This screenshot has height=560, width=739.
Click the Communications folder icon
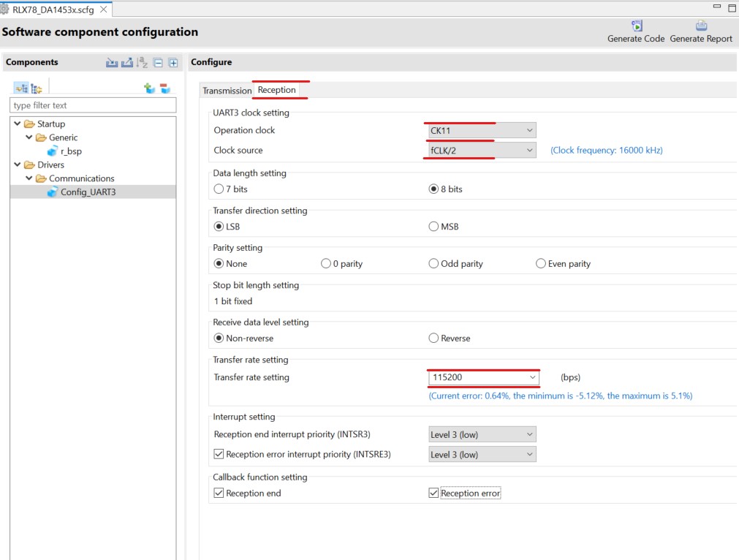pos(42,178)
